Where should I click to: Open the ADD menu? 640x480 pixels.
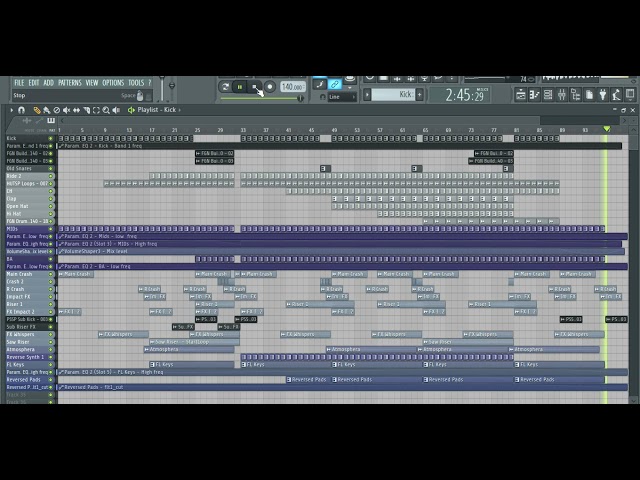point(48,82)
